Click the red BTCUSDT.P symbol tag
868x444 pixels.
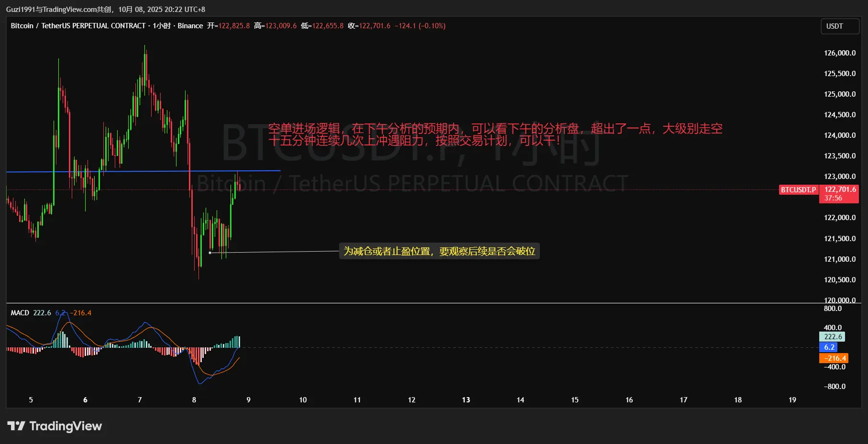[x=799, y=190]
